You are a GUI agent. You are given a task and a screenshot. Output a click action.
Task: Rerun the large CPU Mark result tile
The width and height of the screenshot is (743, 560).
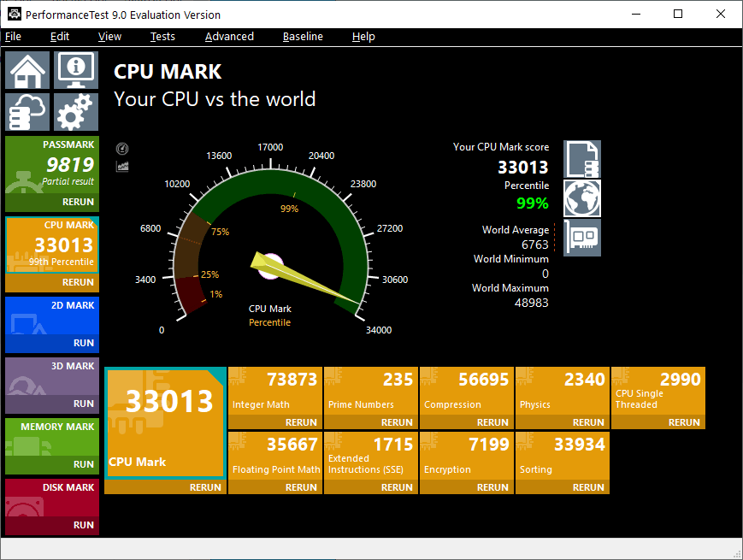tap(165, 487)
